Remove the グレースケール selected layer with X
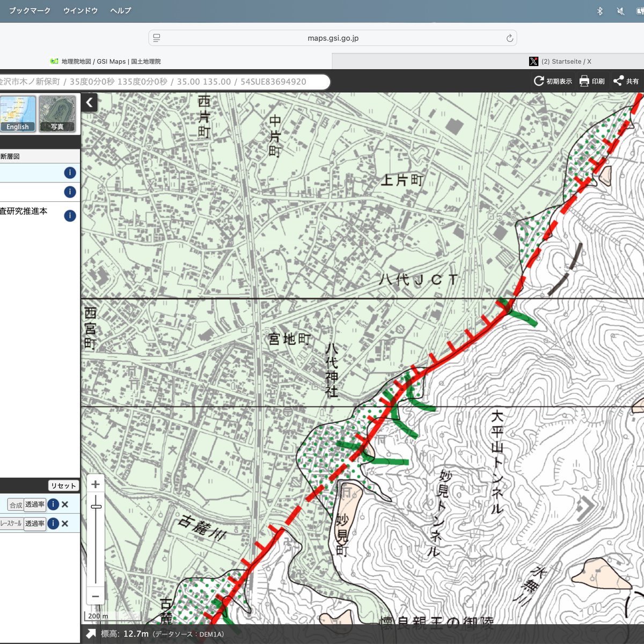 tap(65, 523)
